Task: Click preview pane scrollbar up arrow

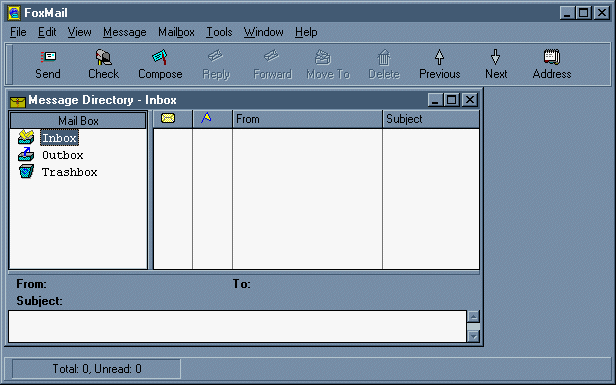Action: [473, 317]
